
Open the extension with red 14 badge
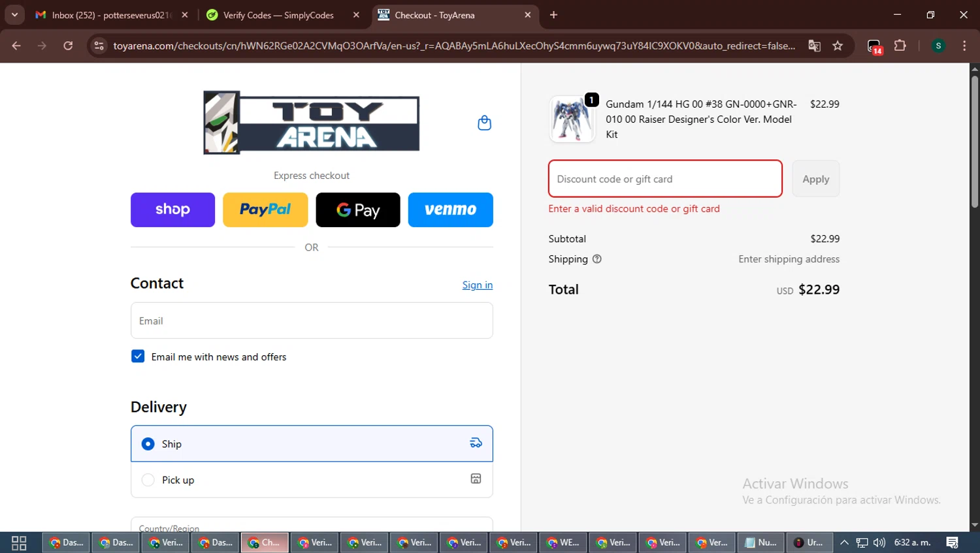875,46
